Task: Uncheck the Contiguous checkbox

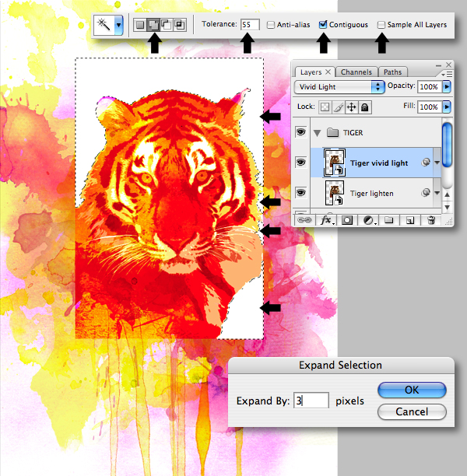Action: [x=323, y=24]
